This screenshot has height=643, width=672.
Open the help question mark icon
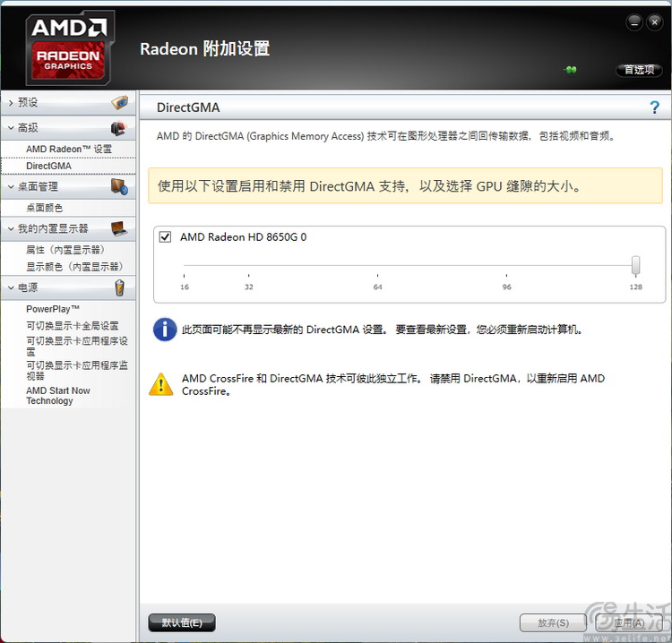[654, 107]
